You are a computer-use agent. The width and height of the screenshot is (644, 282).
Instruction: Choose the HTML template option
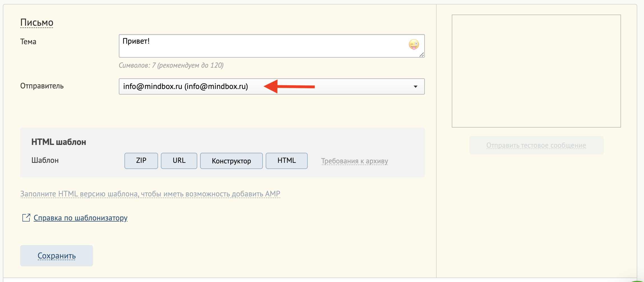tap(287, 161)
